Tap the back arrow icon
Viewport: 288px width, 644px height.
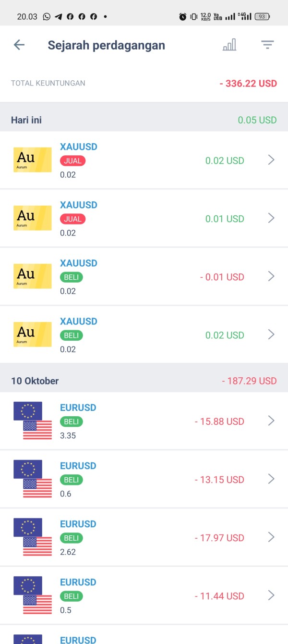19,45
